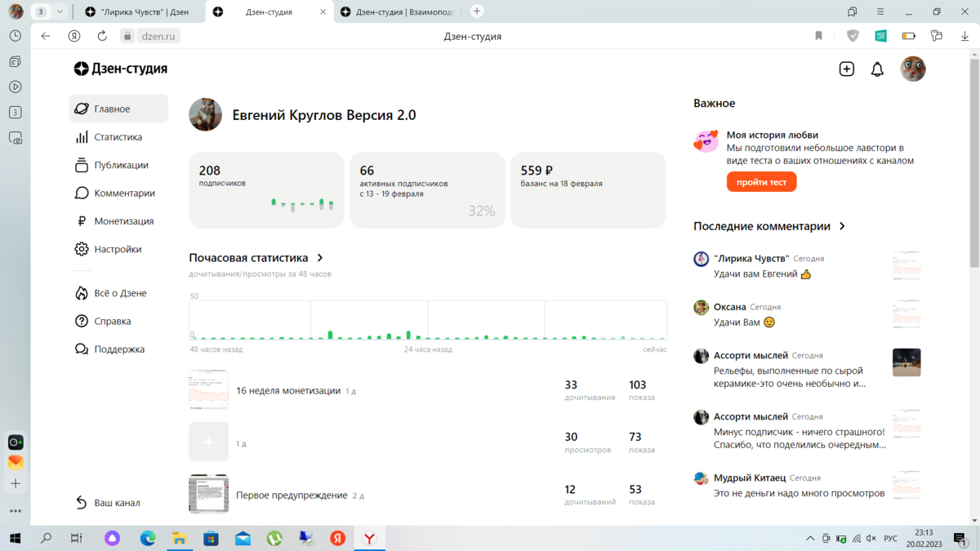Expand the tab group dropdown
This screenshot has height=551, width=980.
point(60,12)
